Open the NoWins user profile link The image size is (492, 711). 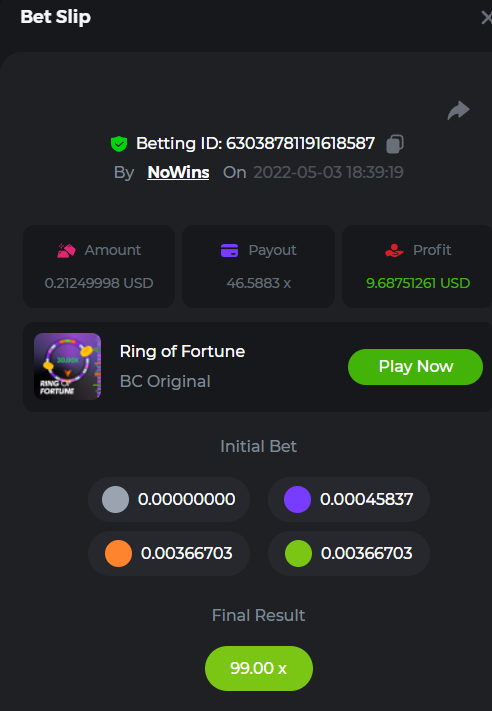point(178,172)
